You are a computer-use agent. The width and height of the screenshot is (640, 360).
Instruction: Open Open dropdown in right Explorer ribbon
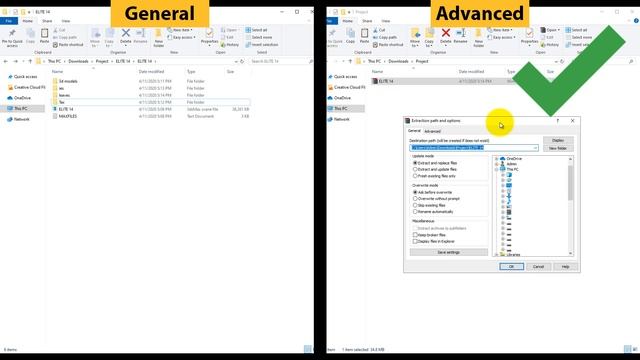tap(550, 30)
